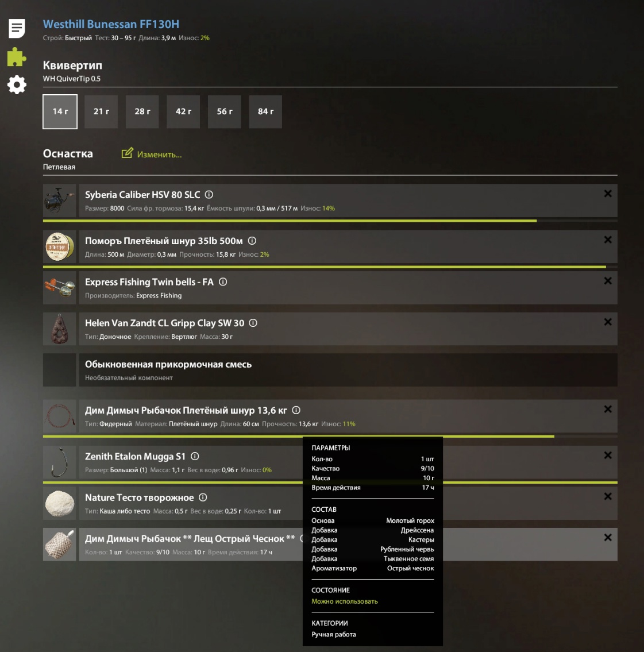Show info for Дим Димыч Плетёный шнур 13,6 кг

click(x=296, y=410)
